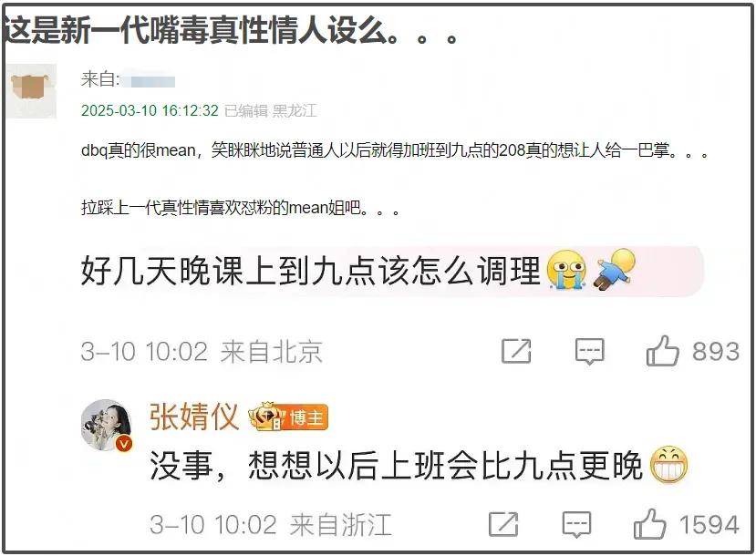The width and height of the screenshot is (756, 556).
Task: Click the gold crown member badge
Action: tap(266, 417)
